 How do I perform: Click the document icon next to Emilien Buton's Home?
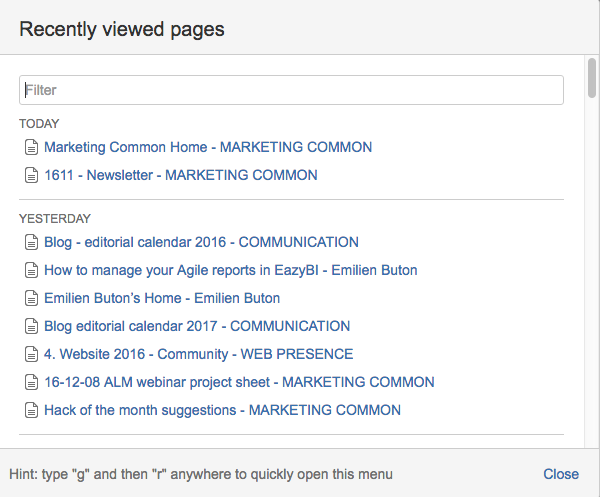coord(31,298)
